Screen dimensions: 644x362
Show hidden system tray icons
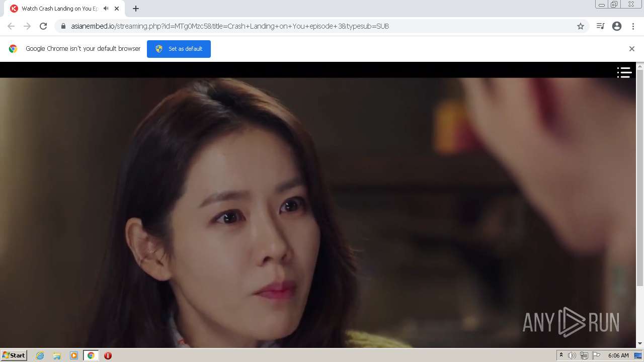pos(561,355)
